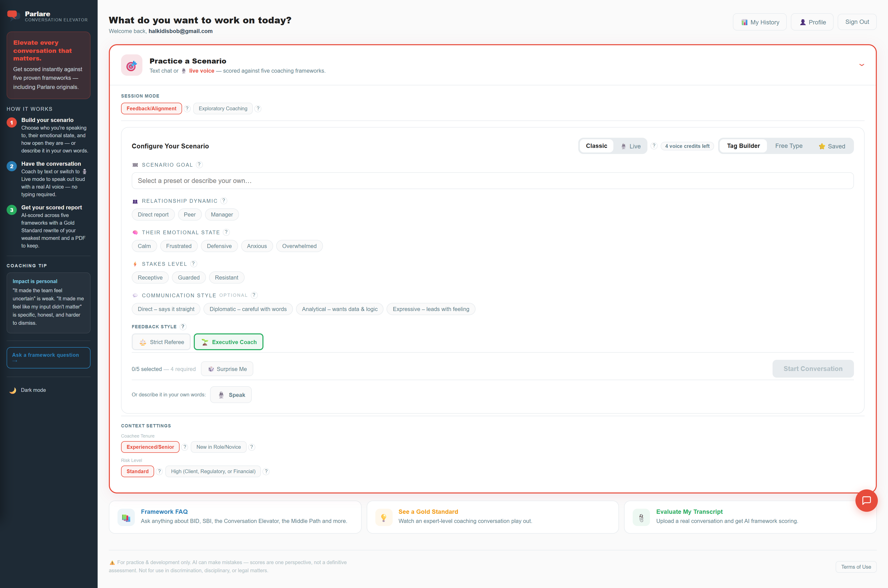Toggle dark mode with the moon icon
Image resolution: width=888 pixels, height=588 pixels.
12,390
